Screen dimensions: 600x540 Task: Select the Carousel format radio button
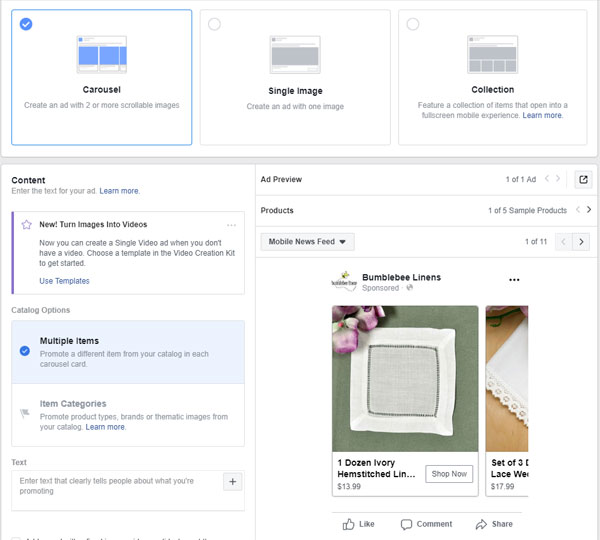point(26,24)
